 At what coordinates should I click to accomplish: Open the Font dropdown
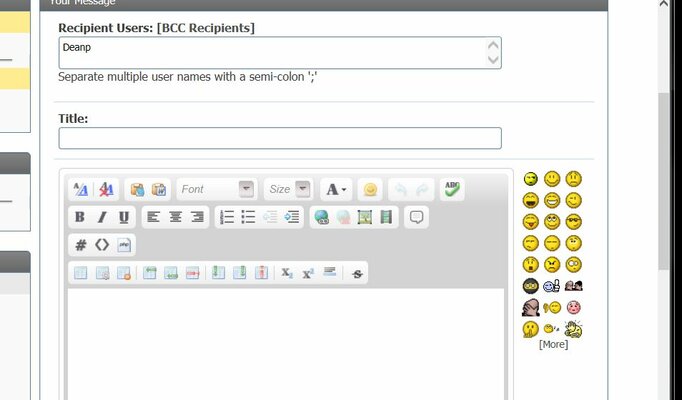point(216,189)
